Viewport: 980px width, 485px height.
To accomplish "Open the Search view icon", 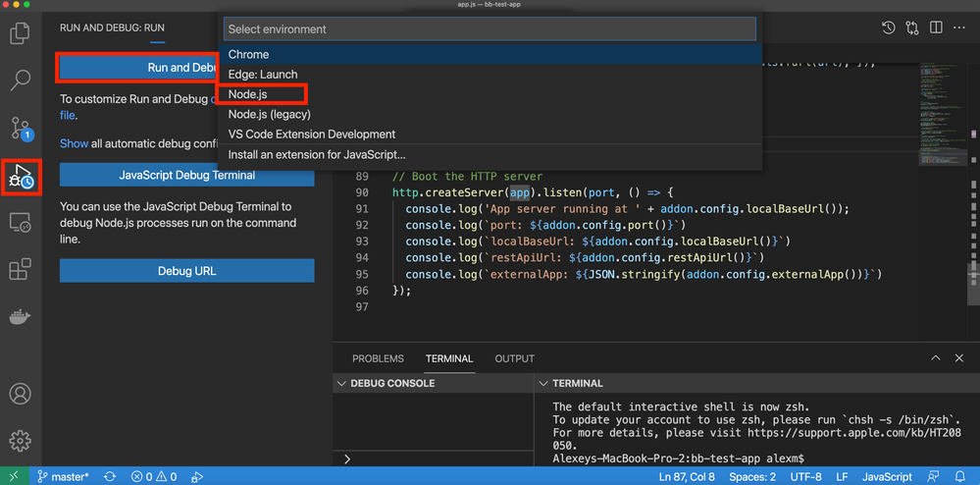I will click(20, 81).
